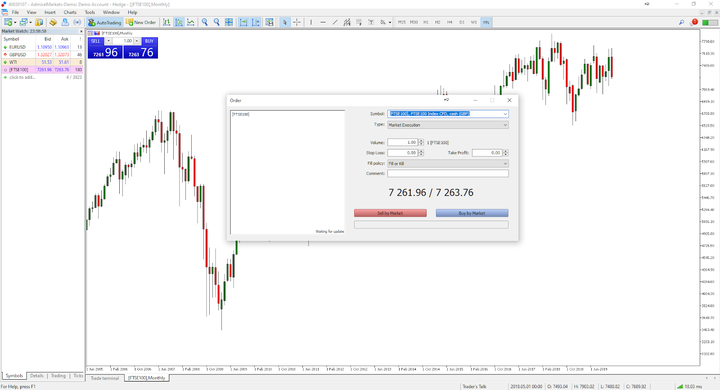Switch to the Trade terminal tab
Viewport: 720px width, 390px height.
click(105, 378)
